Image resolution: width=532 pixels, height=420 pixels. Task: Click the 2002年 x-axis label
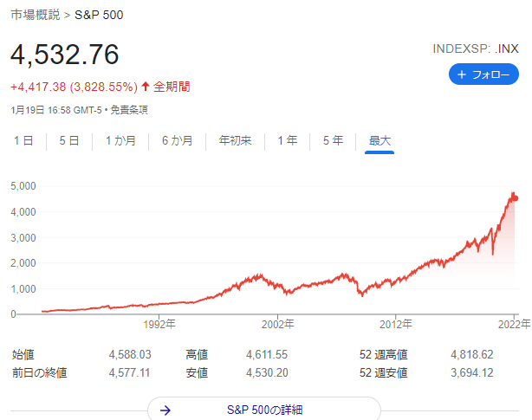277,325
